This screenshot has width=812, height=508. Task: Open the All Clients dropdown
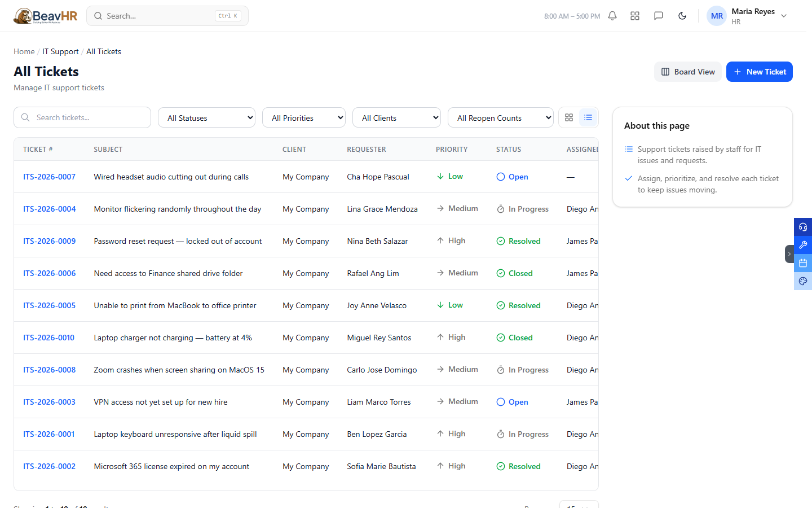[x=396, y=117]
